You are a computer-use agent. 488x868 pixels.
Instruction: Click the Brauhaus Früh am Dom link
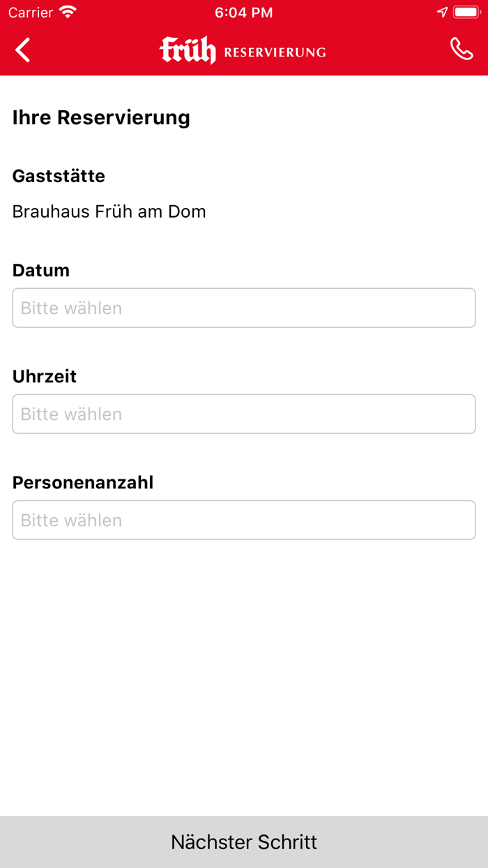pyautogui.click(x=109, y=211)
